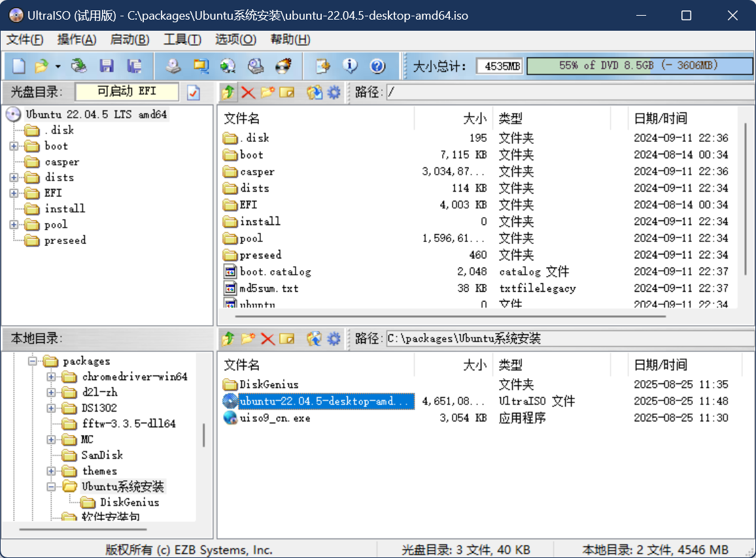Click the Save As multi-floppy icon

[x=134, y=65]
